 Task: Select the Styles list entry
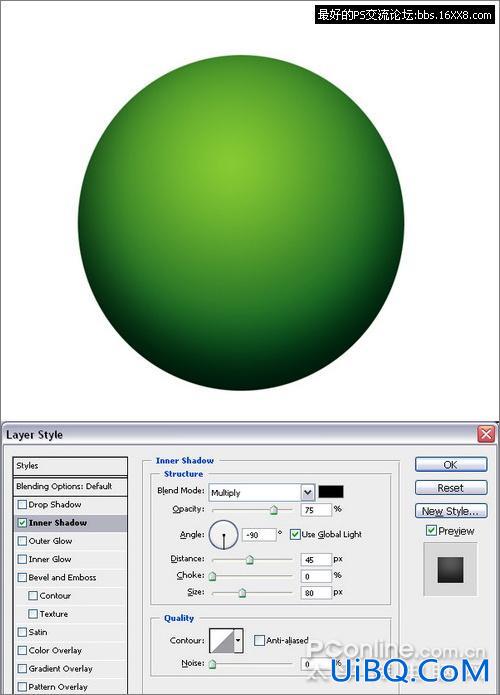[70, 466]
